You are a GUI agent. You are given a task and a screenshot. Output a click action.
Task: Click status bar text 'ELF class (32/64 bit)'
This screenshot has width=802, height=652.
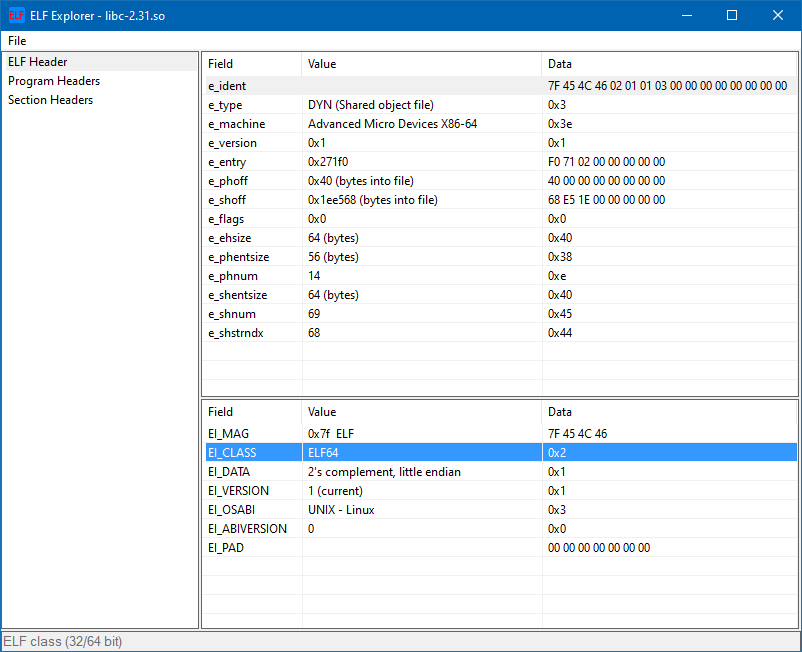pyautogui.click(x=62, y=641)
